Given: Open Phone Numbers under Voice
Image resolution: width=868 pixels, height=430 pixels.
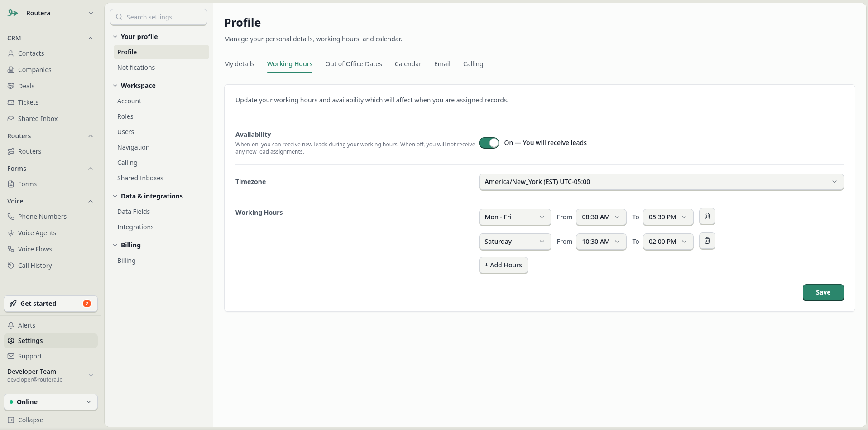Looking at the screenshot, I should click(50, 217).
